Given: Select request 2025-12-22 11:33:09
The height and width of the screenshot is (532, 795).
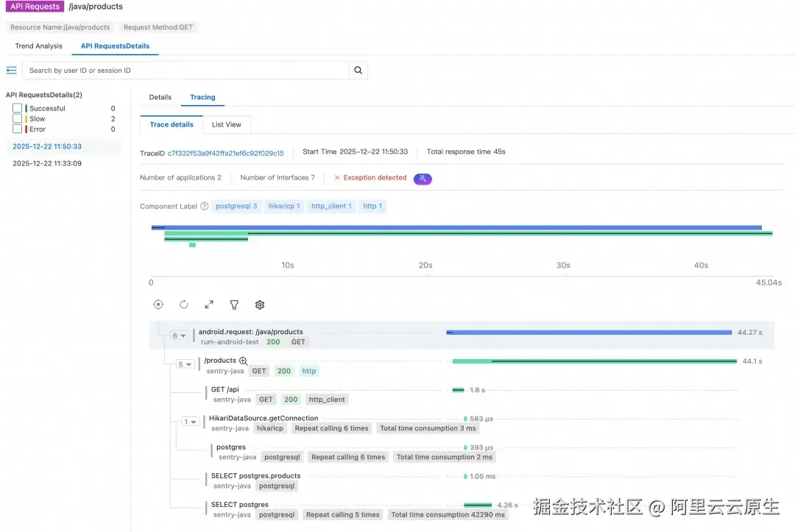Looking at the screenshot, I should click(47, 163).
